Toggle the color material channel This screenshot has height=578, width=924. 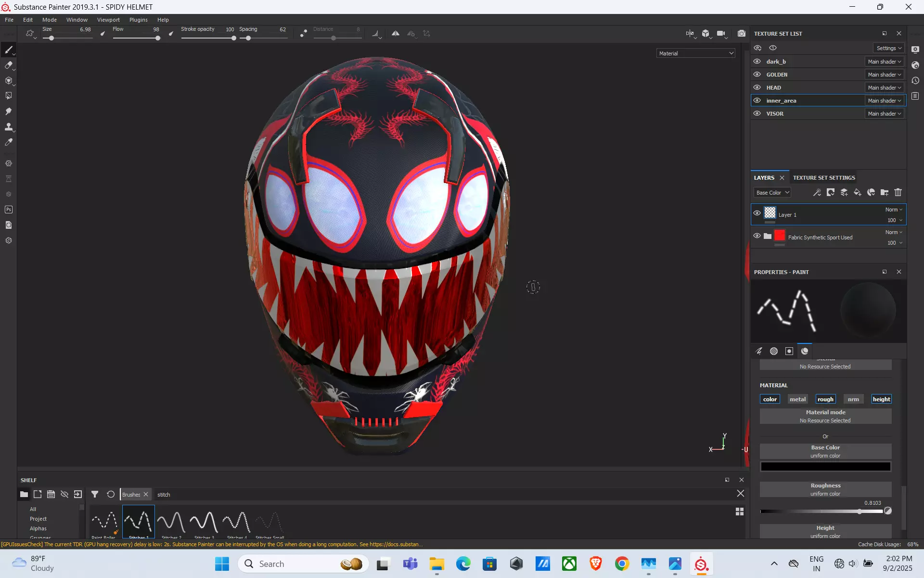[x=770, y=399]
